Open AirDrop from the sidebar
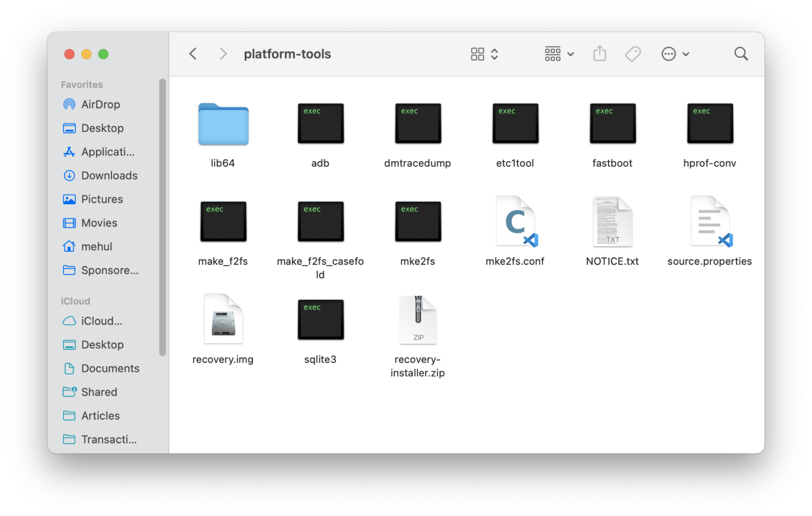This screenshot has width=812, height=516. [100, 104]
